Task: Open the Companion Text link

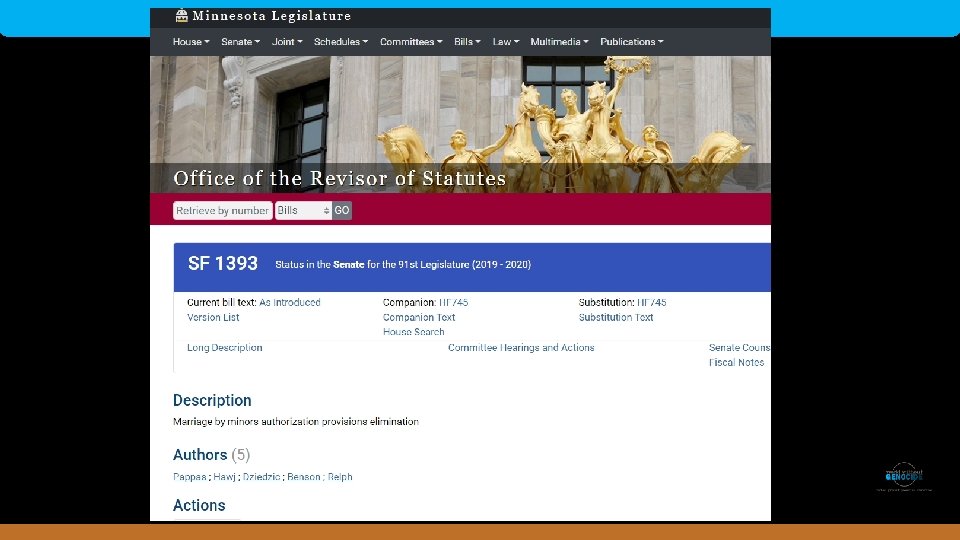Action: pyautogui.click(x=419, y=317)
